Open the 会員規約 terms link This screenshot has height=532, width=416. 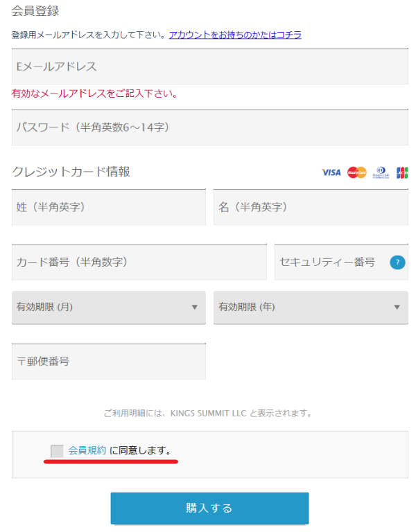[x=87, y=450]
